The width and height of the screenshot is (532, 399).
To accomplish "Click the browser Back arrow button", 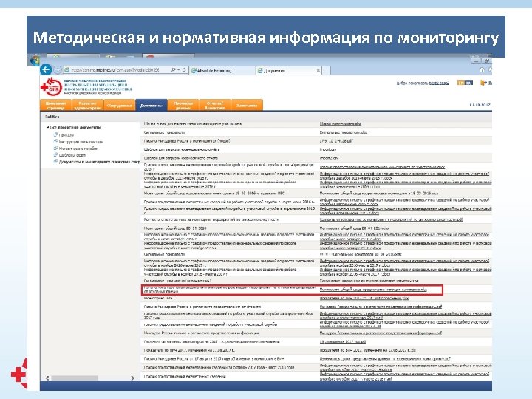I will (x=46, y=70).
